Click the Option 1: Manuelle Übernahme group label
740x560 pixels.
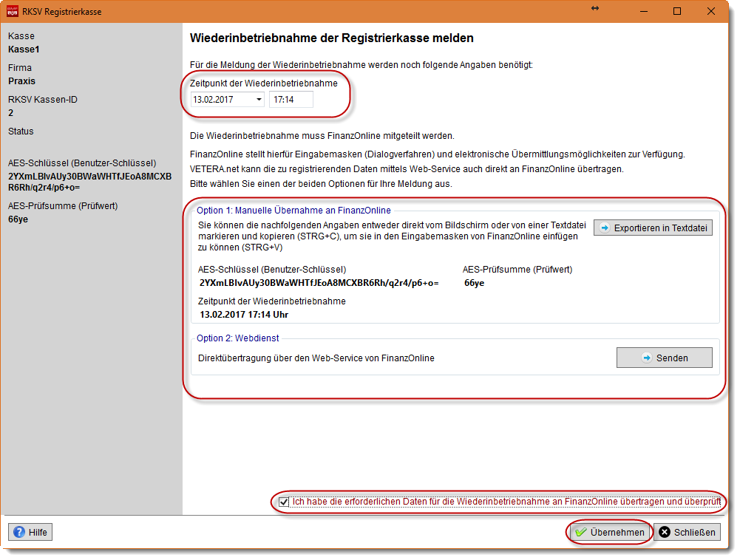pos(293,211)
